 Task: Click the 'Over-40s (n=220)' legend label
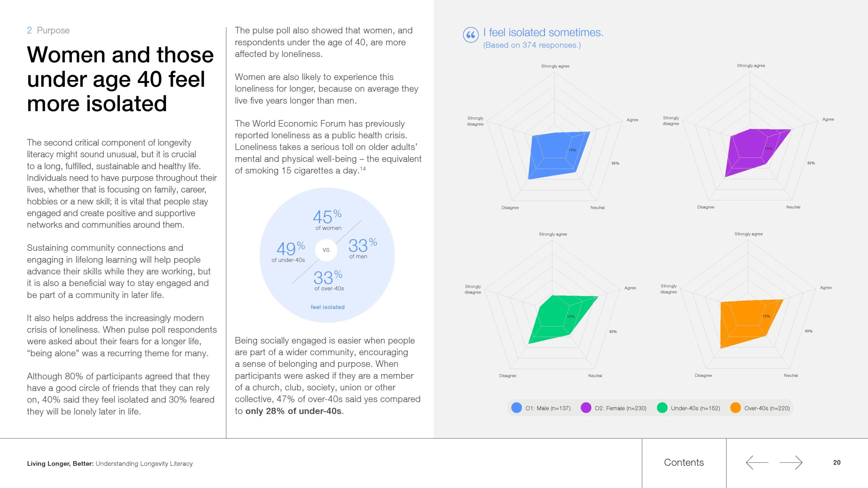767,408
